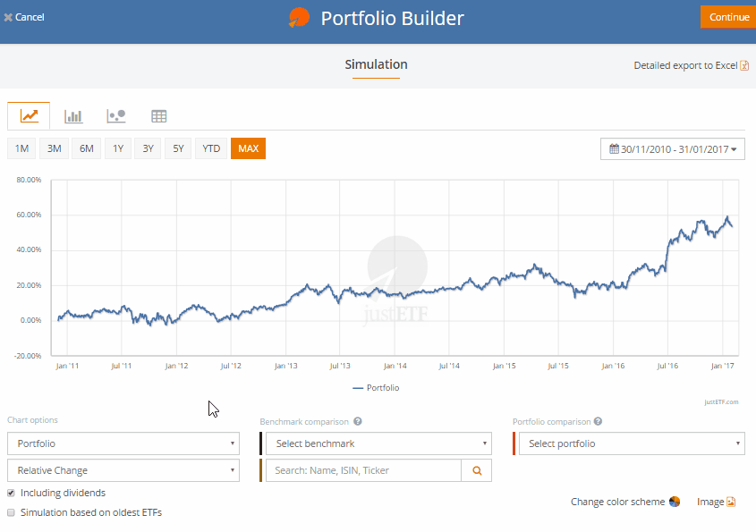Click the portfolio comparison help icon
The image size is (756, 532).
pyautogui.click(x=598, y=421)
